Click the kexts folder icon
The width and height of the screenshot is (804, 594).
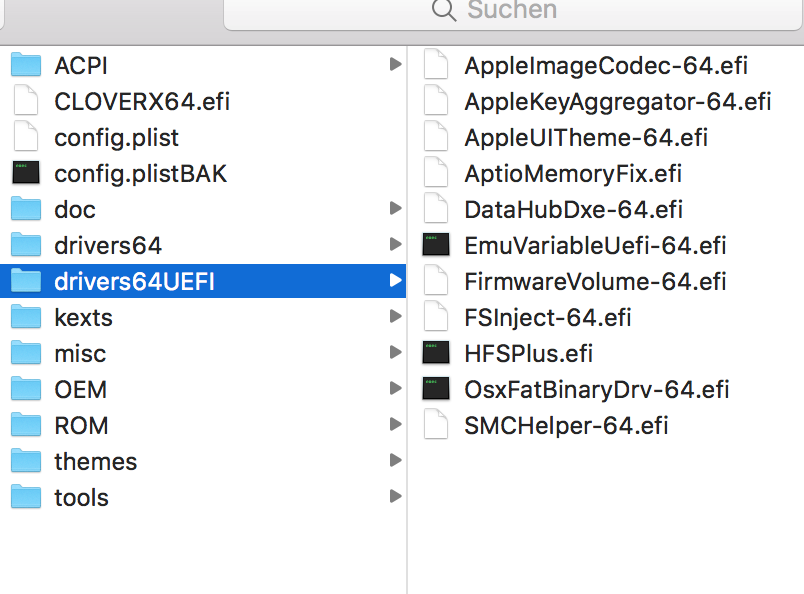[x=25, y=318]
